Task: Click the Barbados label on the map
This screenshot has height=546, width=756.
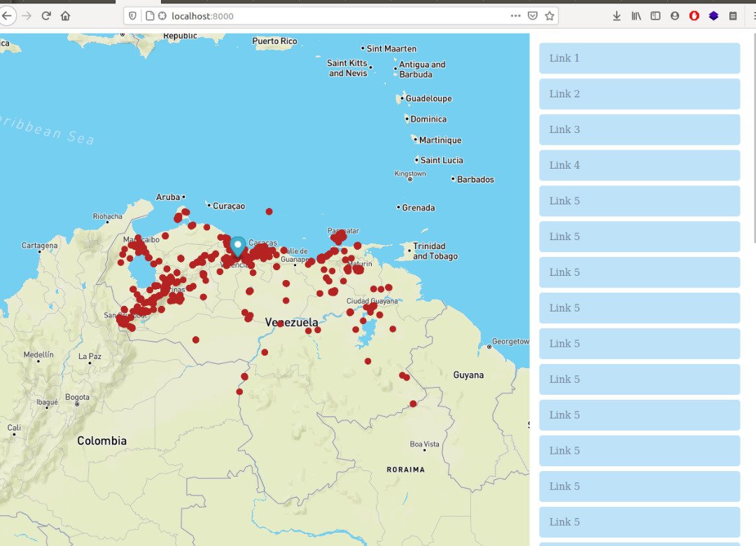Action: [x=475, y=179]
